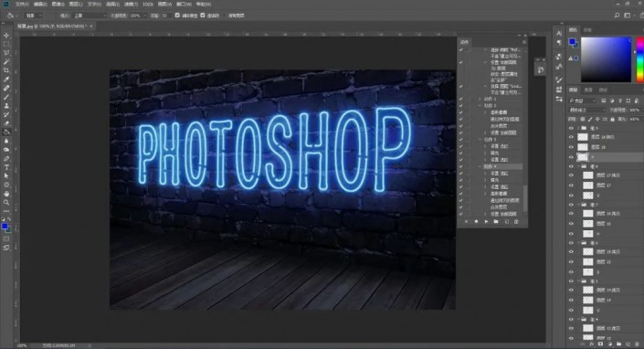Delete action with trash icon in Actions panel
The height and width of the screenshot is (349, 644).
coord(516,221)
